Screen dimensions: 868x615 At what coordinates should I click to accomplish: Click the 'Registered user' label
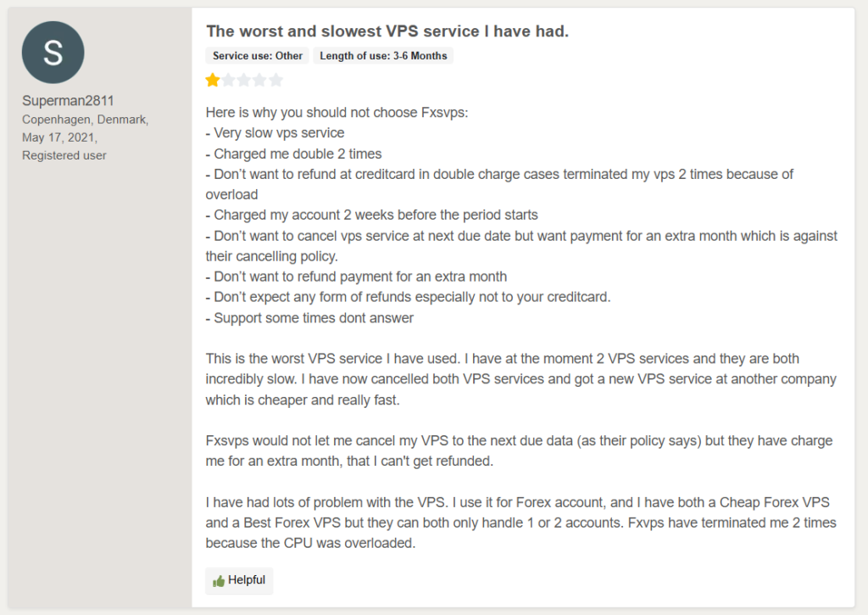click(64, 155)
